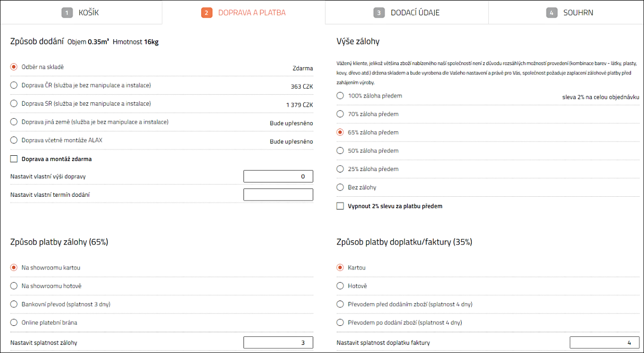
Task: Tick Vypnout 2% slevu za platbu předem
Action: coord(340,206)
